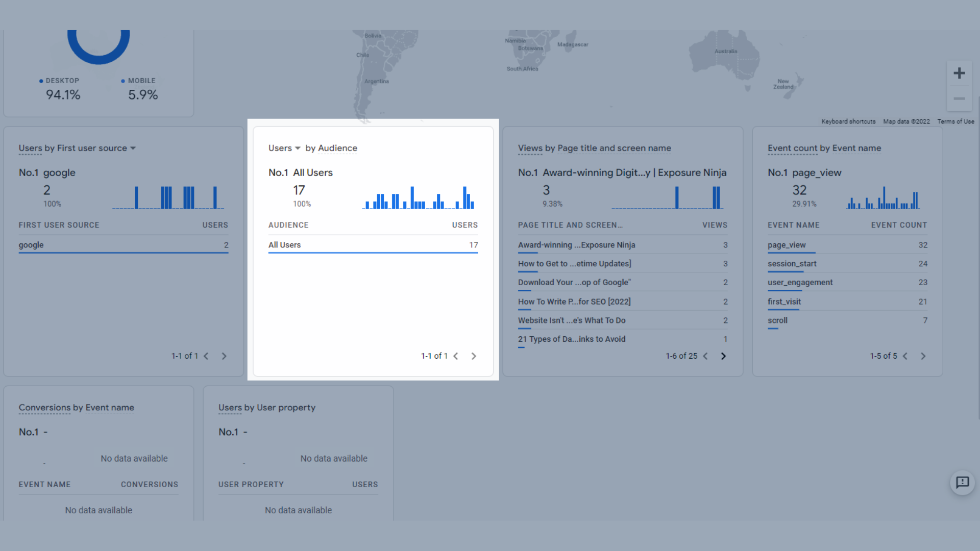Viewport: 980px width, 551px height.
Task: Expand the Users by First user source dropdown
Action: click(133, 147)
